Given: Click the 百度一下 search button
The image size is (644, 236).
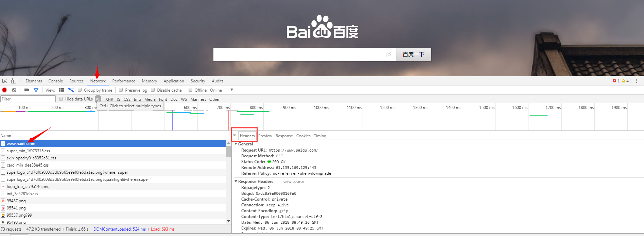Looking at the screenshot, I should tap(414, 54).
